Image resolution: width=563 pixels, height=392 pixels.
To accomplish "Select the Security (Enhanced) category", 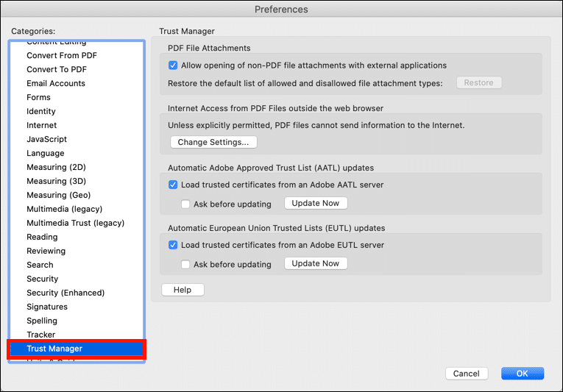I will point(65,293).
